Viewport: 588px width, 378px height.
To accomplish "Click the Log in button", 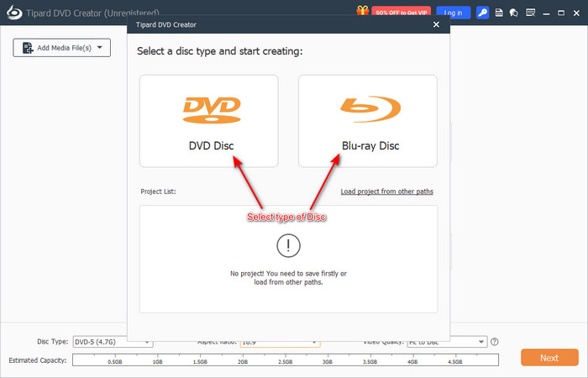I will (x=454, y=13).
